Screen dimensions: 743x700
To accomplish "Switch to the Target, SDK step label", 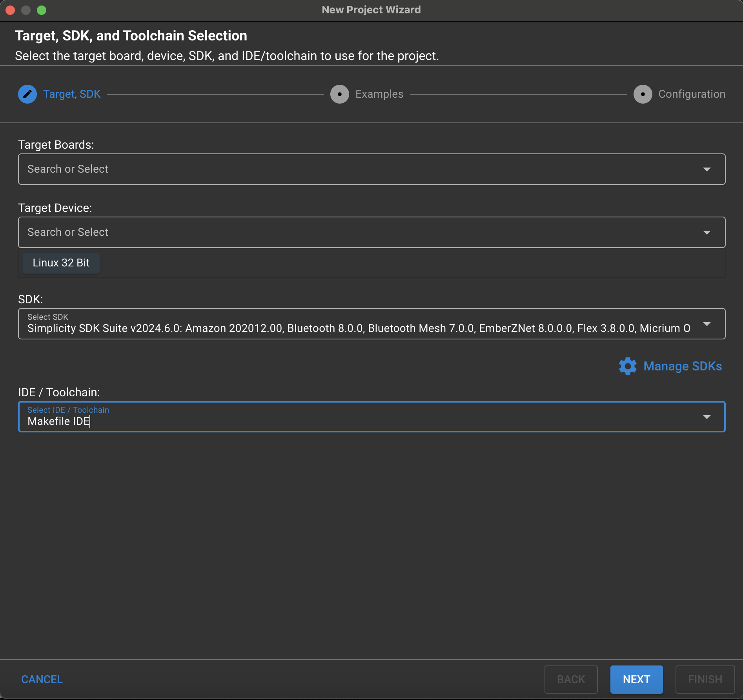I will [72, 94].
